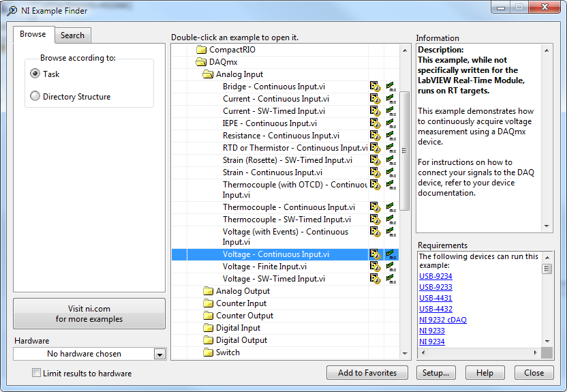567x392 pixels.
Task: Click the DAQmx icon for Resistance - Continuous Input.vi
Action: [x=391, y=136]
